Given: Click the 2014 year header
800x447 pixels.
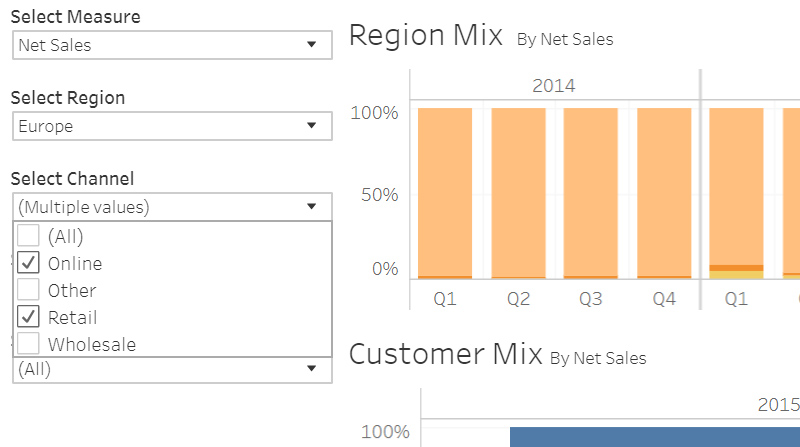Looking at the screenshot, I should [553, 86].
